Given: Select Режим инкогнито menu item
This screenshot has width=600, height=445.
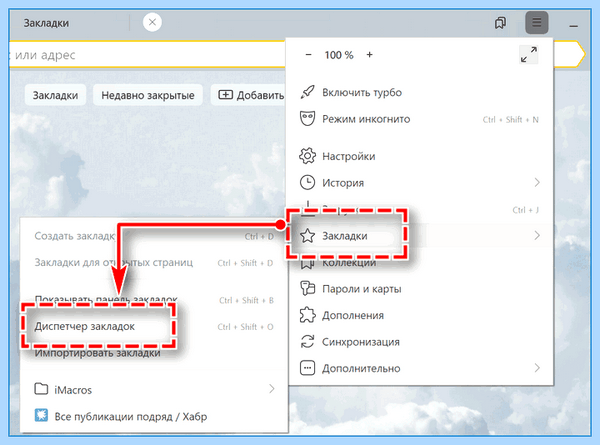Looking at the screenshot, I should 419,119.
